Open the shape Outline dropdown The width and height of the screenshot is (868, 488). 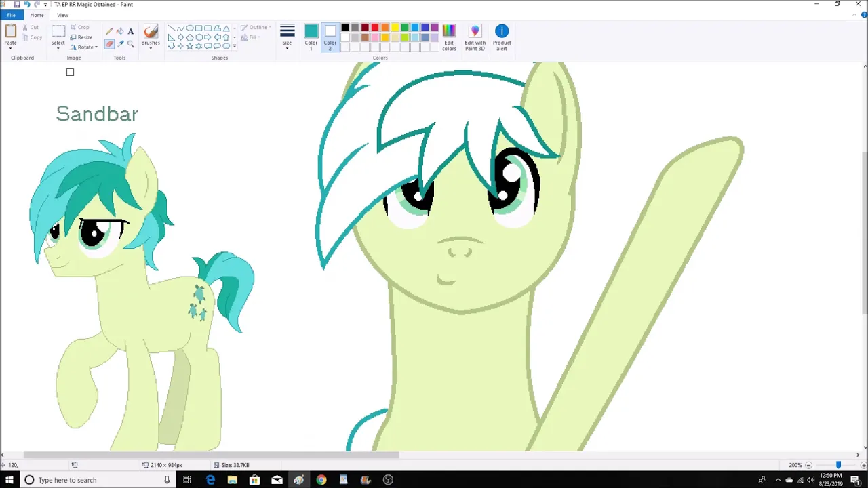(x=256, y=28)
